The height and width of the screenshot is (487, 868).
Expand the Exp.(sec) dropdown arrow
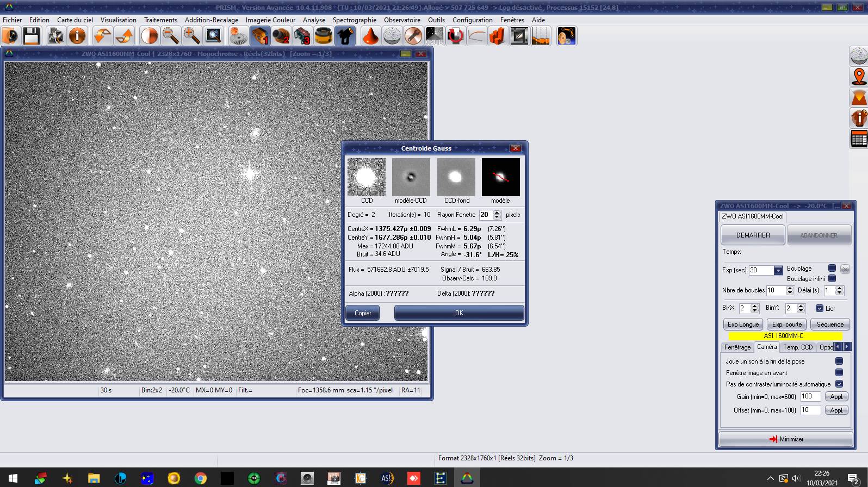pyautogui.click(x=778, y=270)
